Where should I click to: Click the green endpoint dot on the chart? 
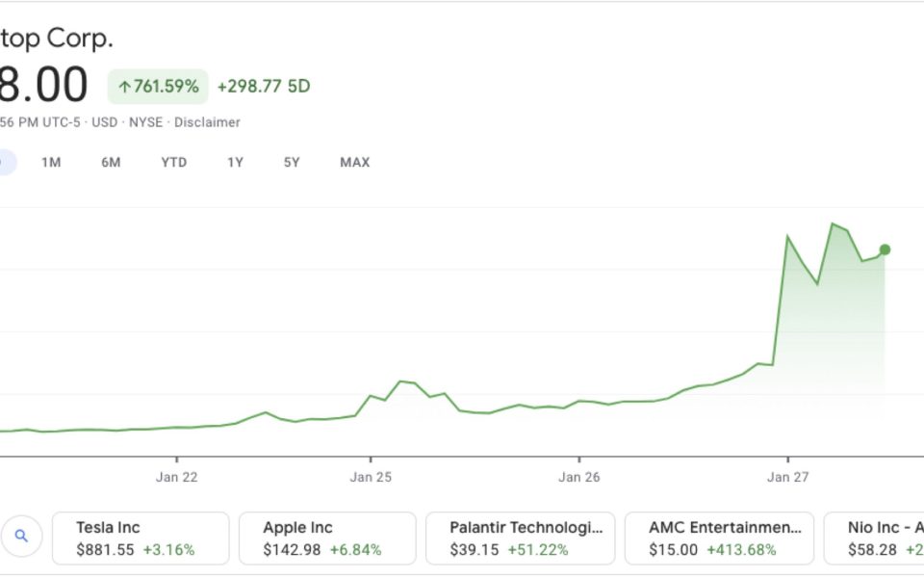[x=885, y=250]
